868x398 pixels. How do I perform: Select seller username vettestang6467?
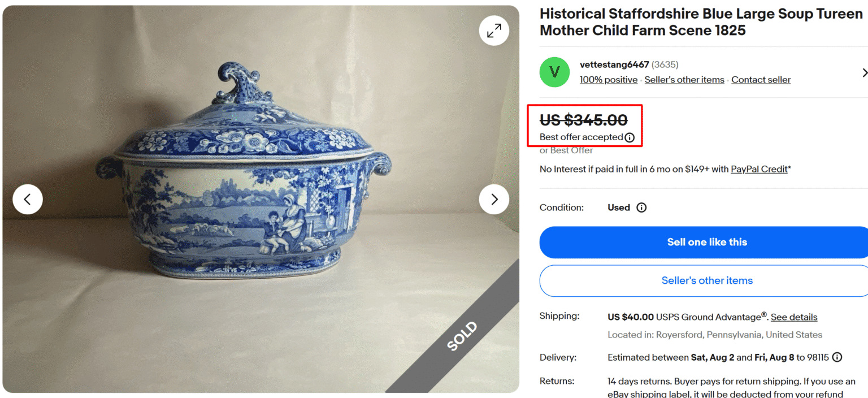[614, 64]
